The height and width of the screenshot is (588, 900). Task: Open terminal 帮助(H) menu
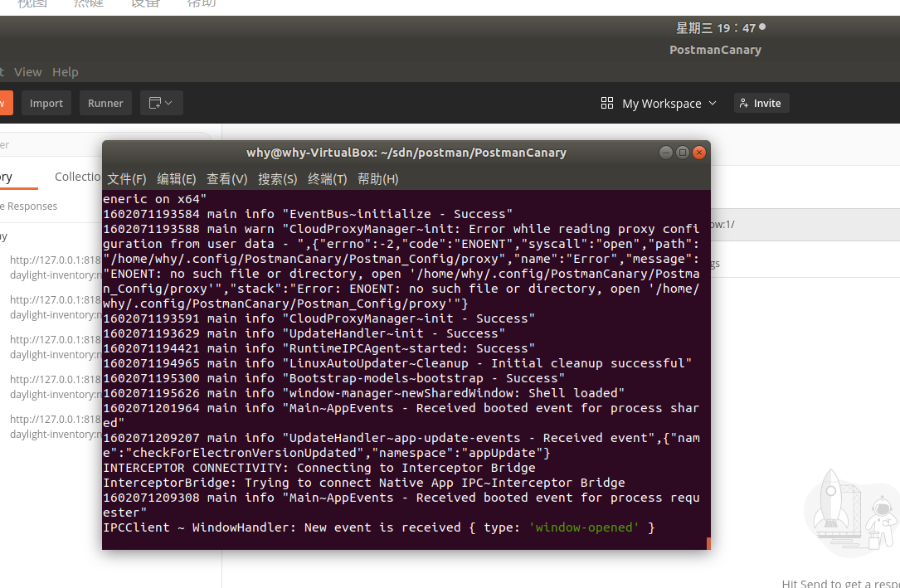pyautogui.click(x=378, y=179)
